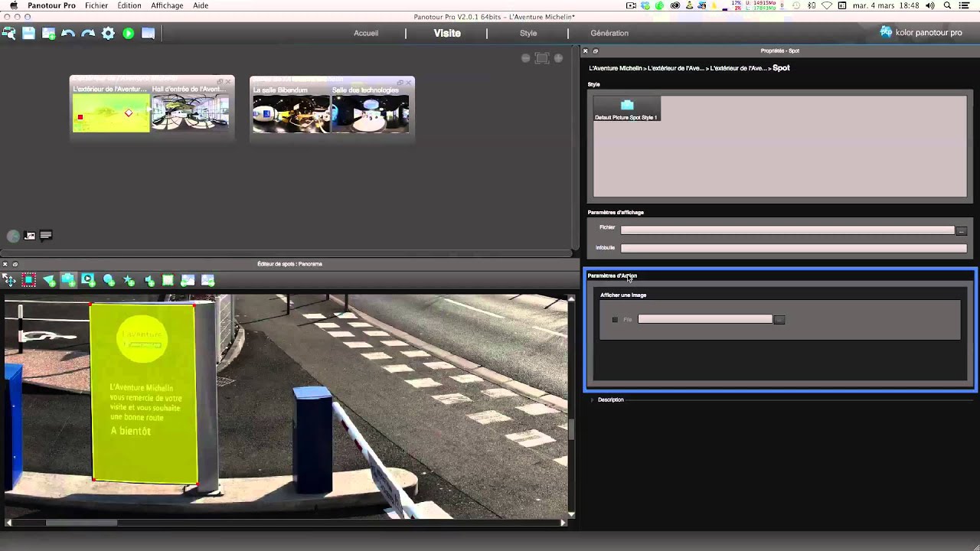This screenshot has height=551, width=980.
Task: Click the green play build icon
Action: (x=128, y=33)
